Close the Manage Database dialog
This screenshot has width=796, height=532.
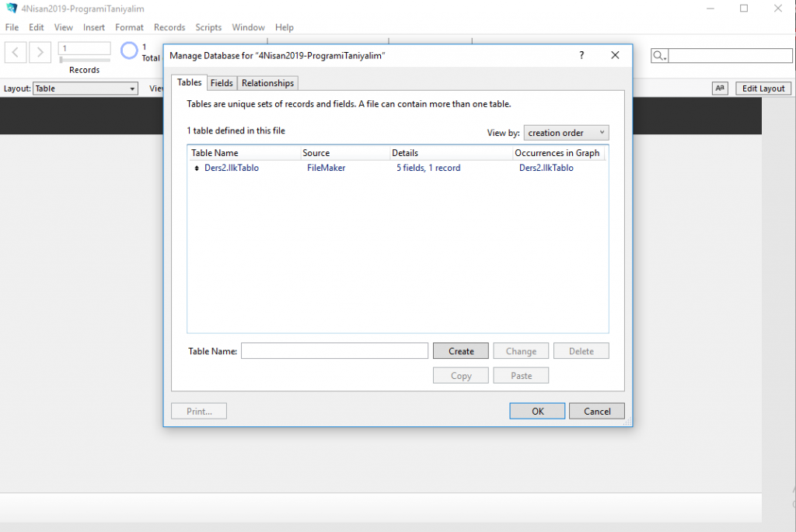615,55
